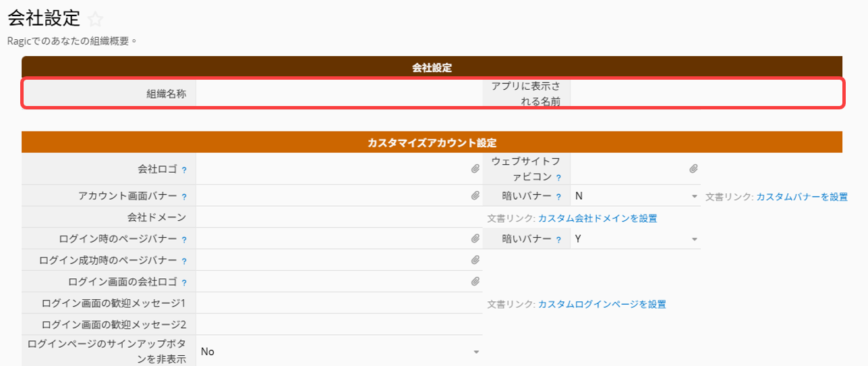This screenshot has width=868, height=366.
Task: Click the paperclip for ログイン成功時のページバナー
Action: 475,260
